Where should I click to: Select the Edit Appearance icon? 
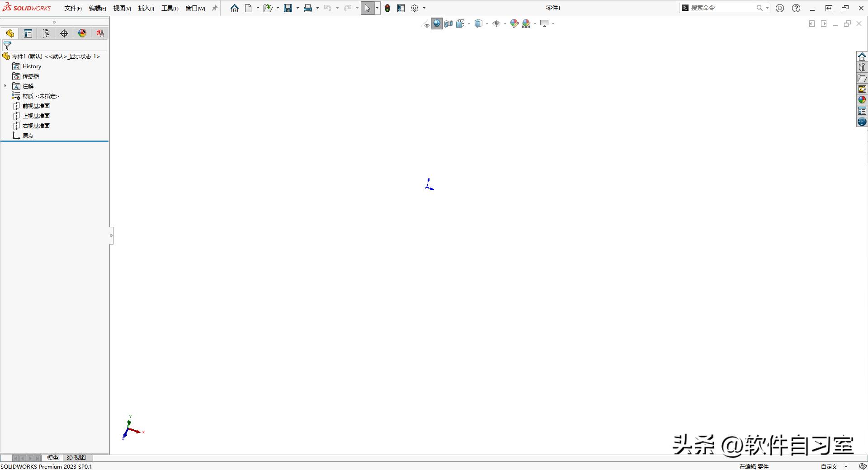tap(514, 23)
